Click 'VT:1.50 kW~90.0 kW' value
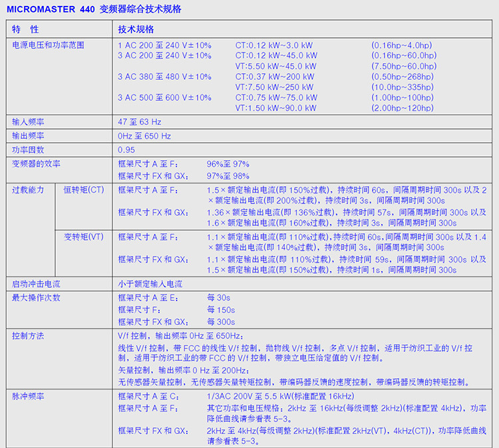This screenshot has height=448, width=499. 276,108
